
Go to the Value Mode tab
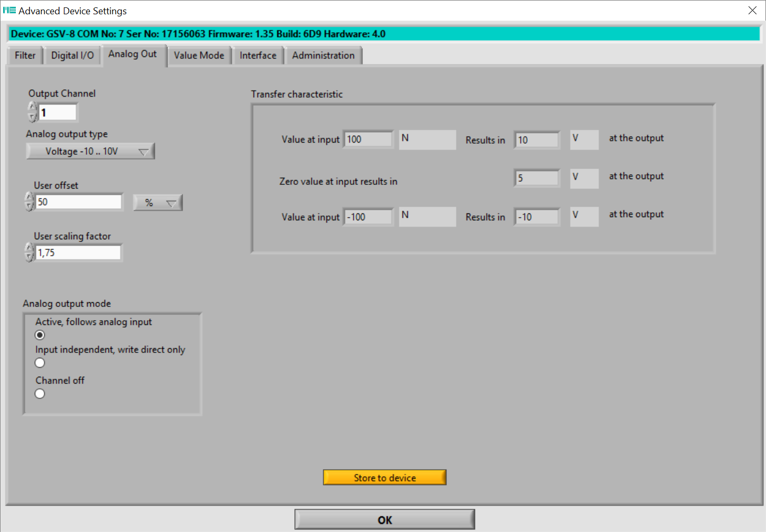point(199,55)
